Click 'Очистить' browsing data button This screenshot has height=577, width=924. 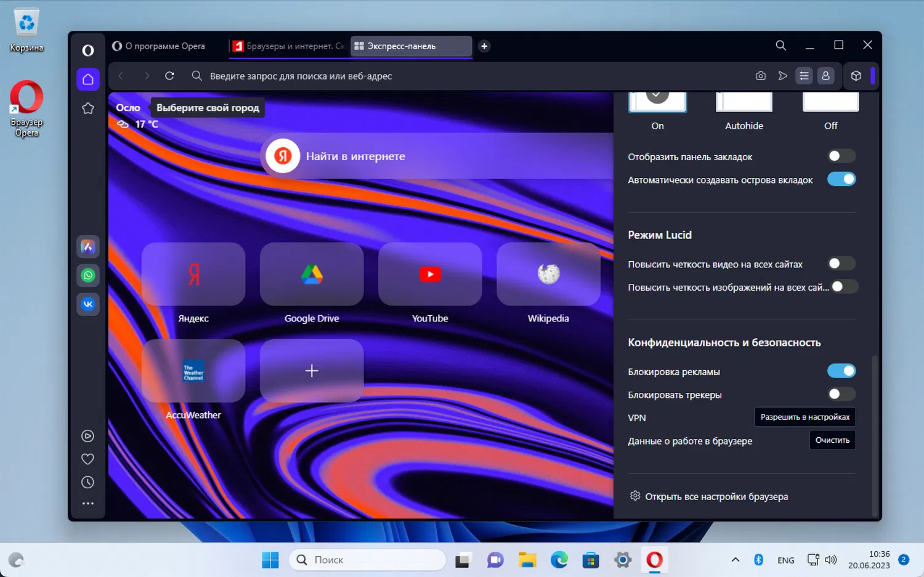832,440
